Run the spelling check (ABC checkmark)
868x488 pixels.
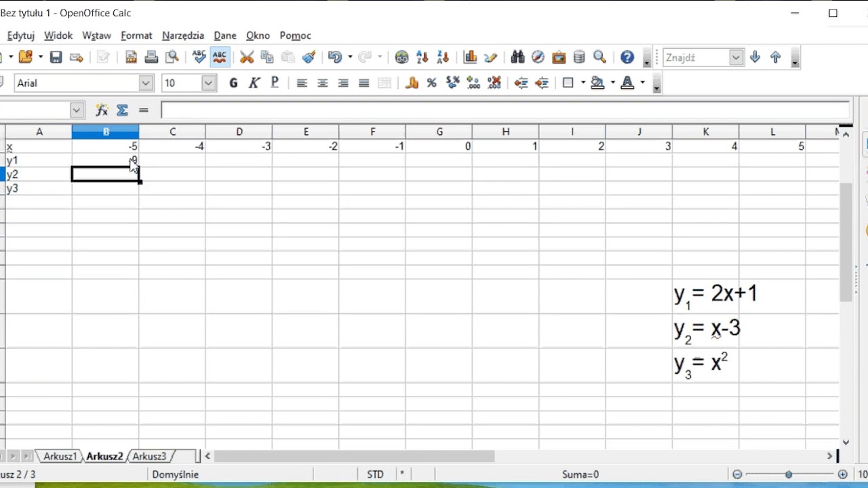tap(199, 58)
